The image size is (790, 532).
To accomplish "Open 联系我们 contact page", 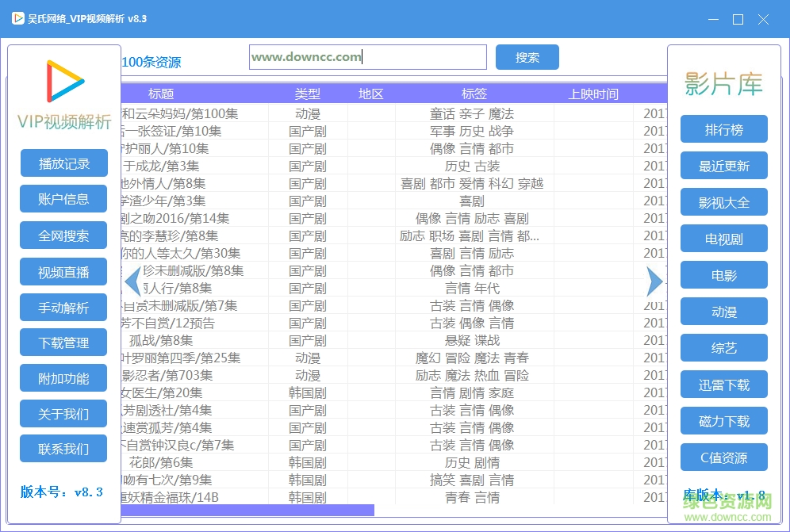I will point(63,449).
